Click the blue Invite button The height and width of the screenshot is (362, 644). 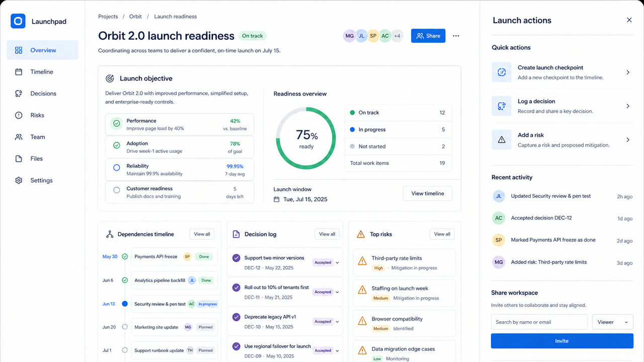562,341
